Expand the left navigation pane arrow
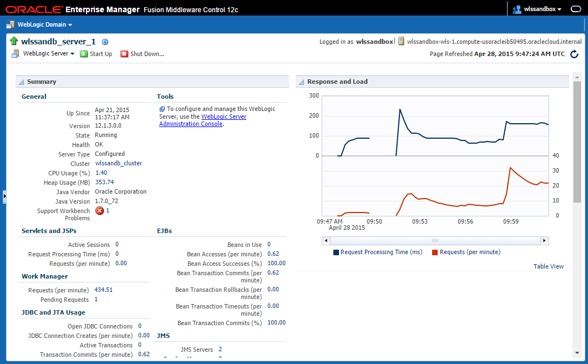Viewport: 588px width, 364px height. pos(4,196)
